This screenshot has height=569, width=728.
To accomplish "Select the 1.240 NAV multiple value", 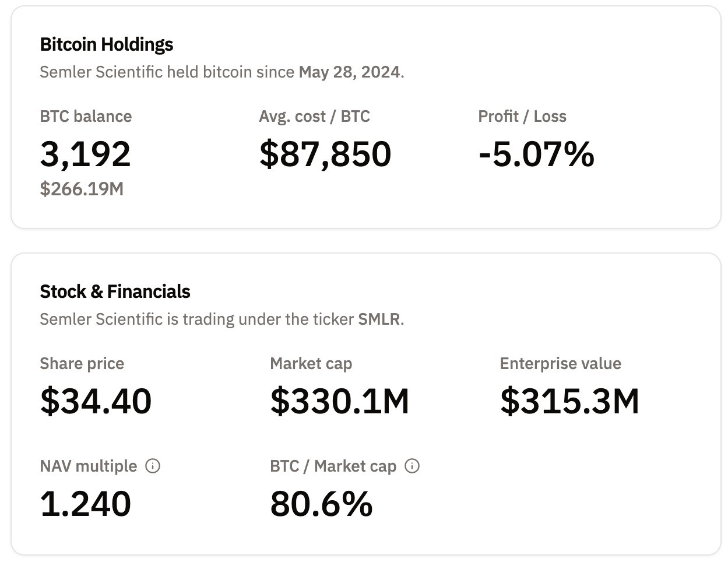I will [x=86, y=504].
